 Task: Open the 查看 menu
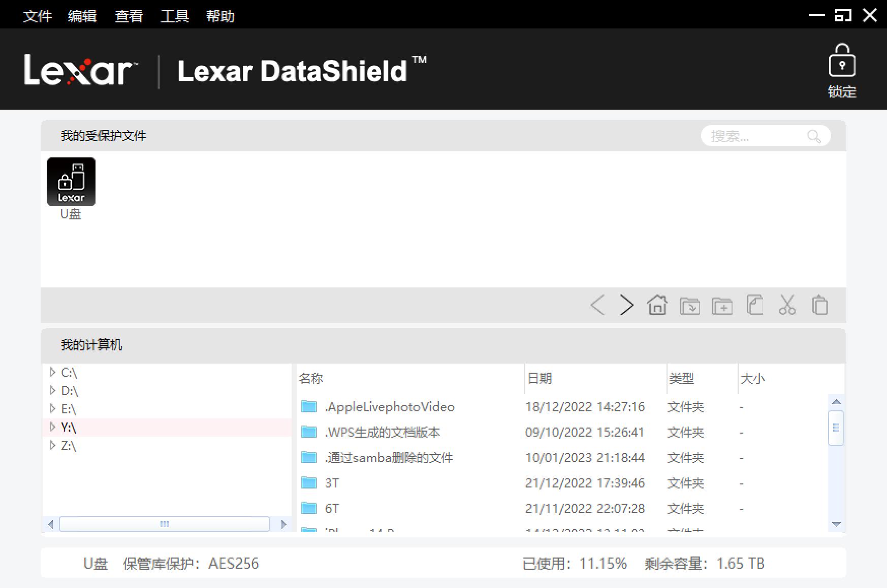[x=129, y=16]
